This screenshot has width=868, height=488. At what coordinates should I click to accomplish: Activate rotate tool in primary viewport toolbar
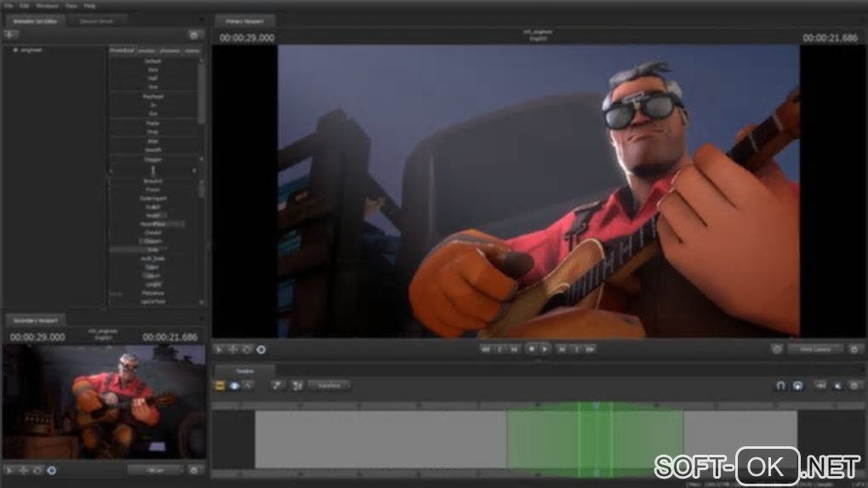point(247,349)
